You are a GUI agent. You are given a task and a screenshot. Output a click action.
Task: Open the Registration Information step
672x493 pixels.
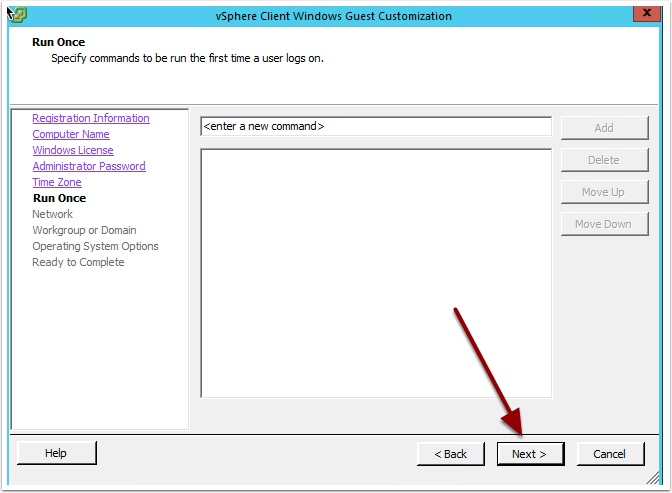(91, 118)
